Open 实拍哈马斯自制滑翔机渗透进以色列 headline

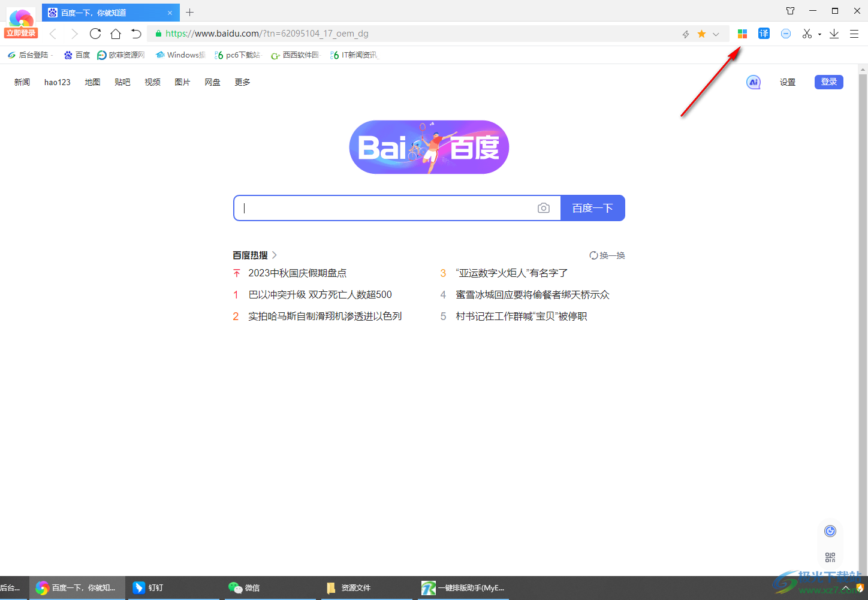pyautogui.click(x=325, y=316)
